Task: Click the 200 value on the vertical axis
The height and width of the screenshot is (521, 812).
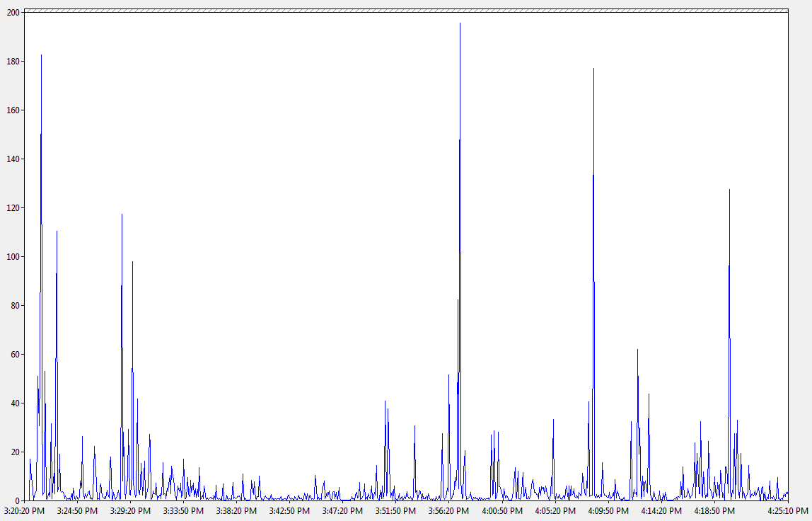Action: (13, 13)
